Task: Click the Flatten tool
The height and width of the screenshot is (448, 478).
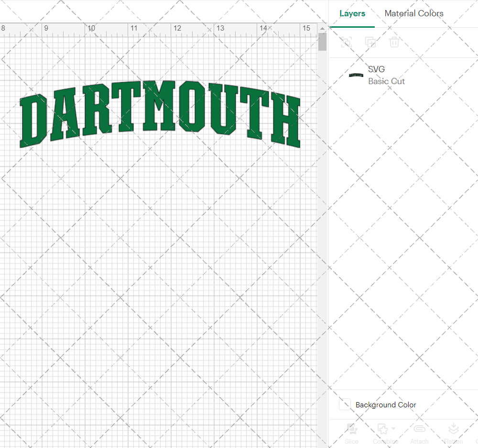Action: [453, 433]
